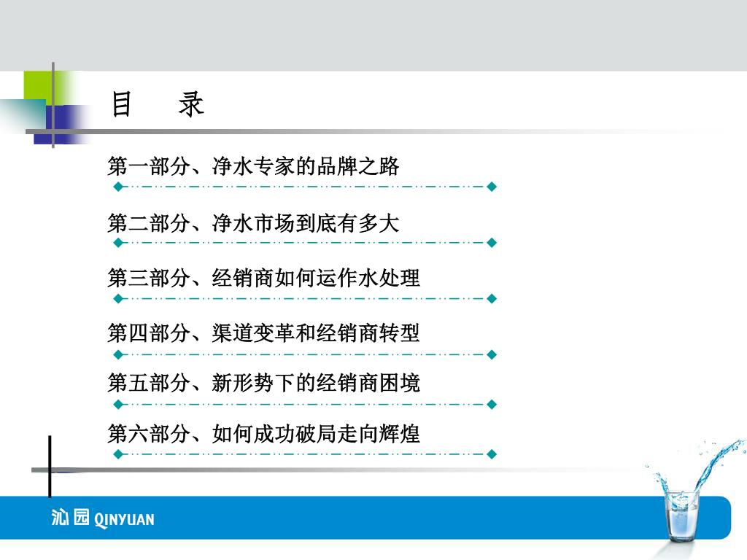Select 第五部分、新形势下的经销商困境
Screen dimensions: 747x560
pos(263,383)
